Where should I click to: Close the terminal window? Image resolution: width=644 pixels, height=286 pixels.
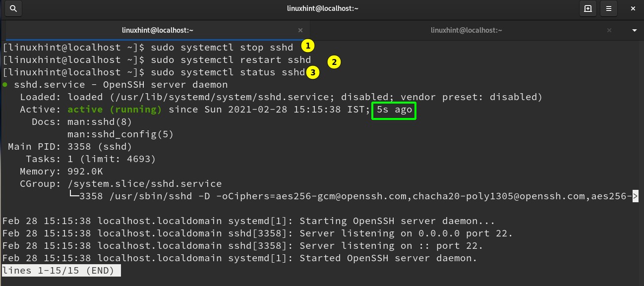coord(633,8)
